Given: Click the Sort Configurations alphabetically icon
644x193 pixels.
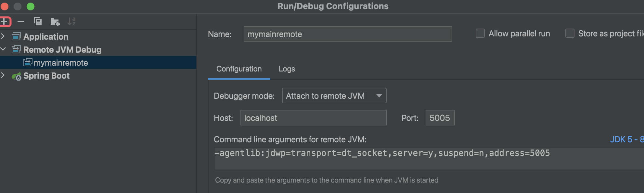Looking at the screenshot, I should [x=71, y=22].
